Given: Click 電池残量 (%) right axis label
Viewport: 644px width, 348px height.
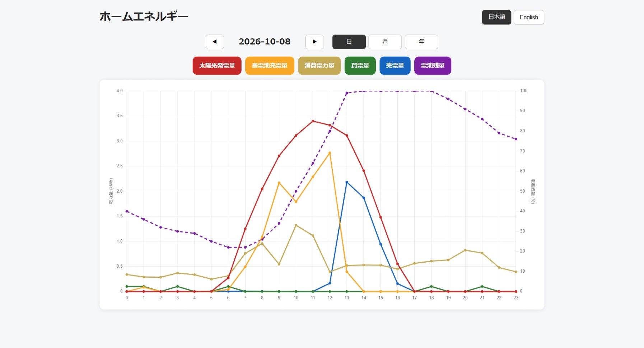Looking at the screenshot, I should [533, 191].
